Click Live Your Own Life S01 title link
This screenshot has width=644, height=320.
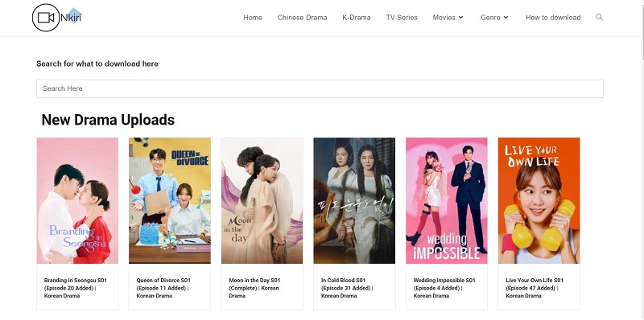(x=535, y=288)
